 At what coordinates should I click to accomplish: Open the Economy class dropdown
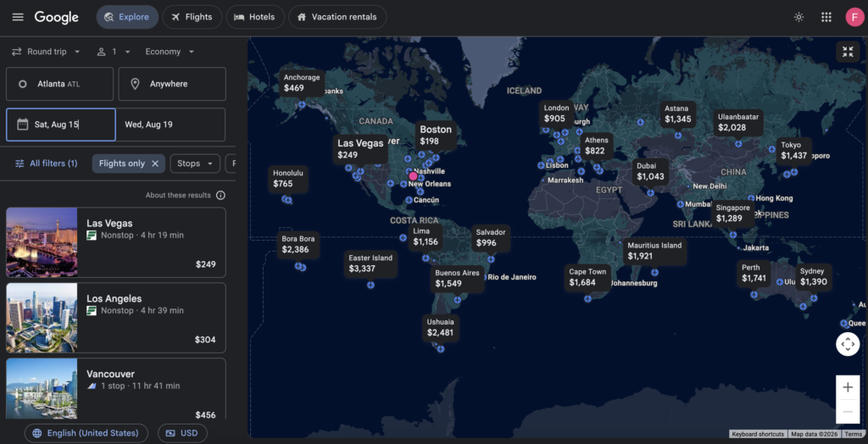coord(170,52)
